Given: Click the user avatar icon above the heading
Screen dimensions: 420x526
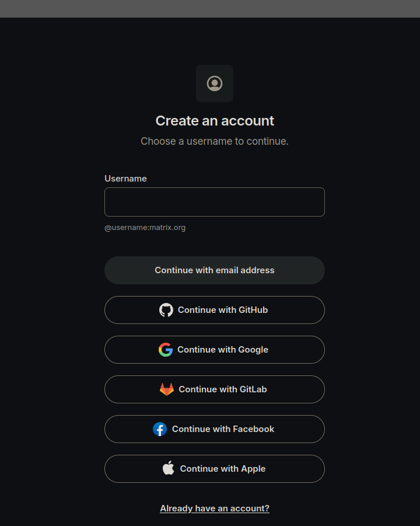Looking at the screenshot, I should pos(215,83).
